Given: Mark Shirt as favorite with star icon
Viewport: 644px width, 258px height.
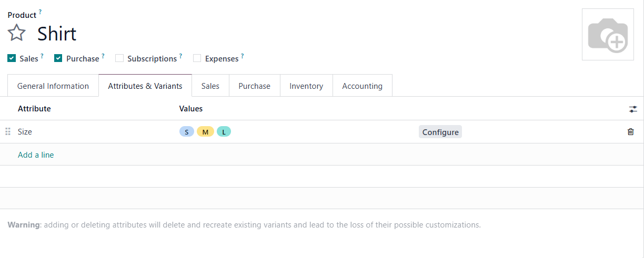Looking at the screenshot, I should [16, 34].
